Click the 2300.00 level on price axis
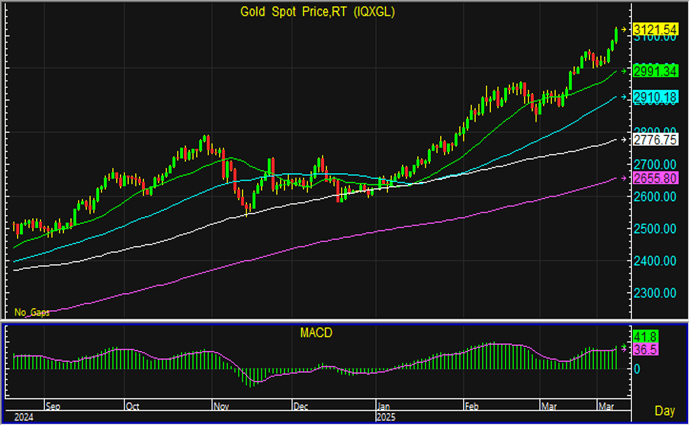 coord(656,293)
